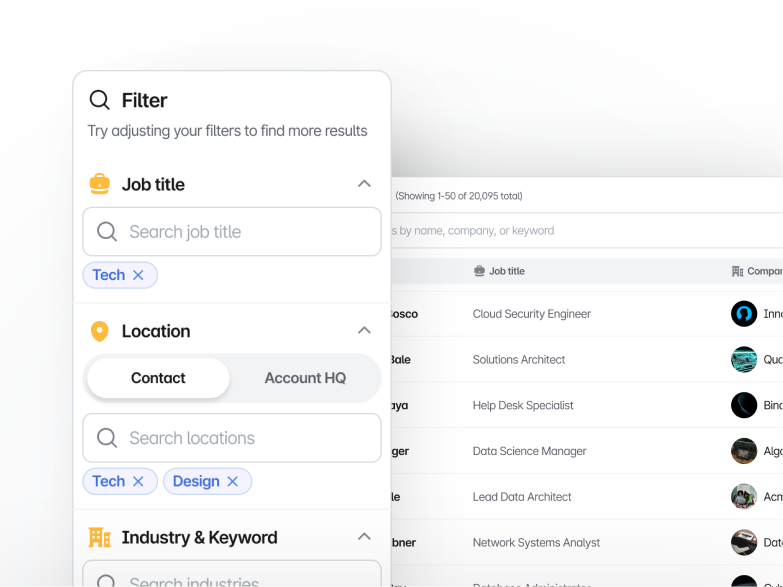Screen dimensions: 783x587
Task: Select the Solutions Architect cell
Action: (519, 360)
